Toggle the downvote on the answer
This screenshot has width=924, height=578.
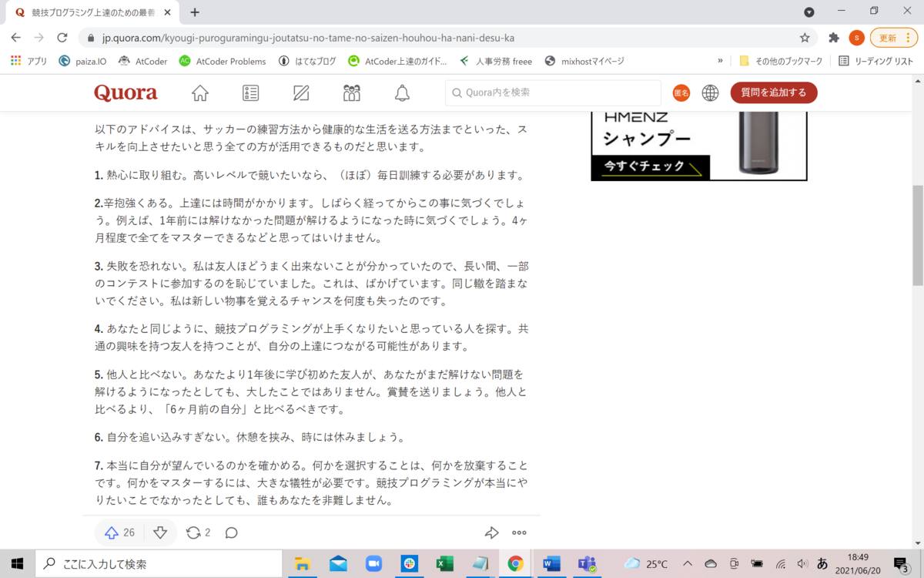click(159, 532)
